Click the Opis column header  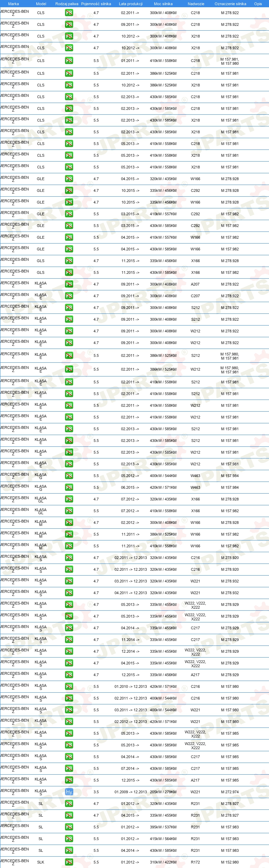click(x=258, y=4)
